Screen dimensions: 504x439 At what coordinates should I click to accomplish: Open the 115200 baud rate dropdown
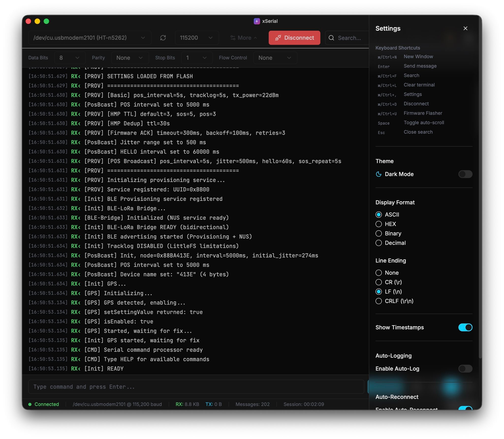[197, 38]
